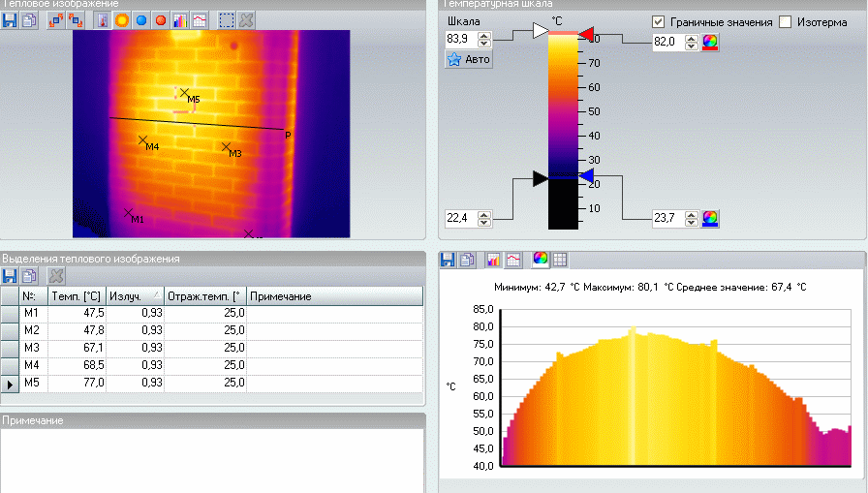Select the hot spot (sun) tool
The image size is (868, 493).
(x=122, y=19)
